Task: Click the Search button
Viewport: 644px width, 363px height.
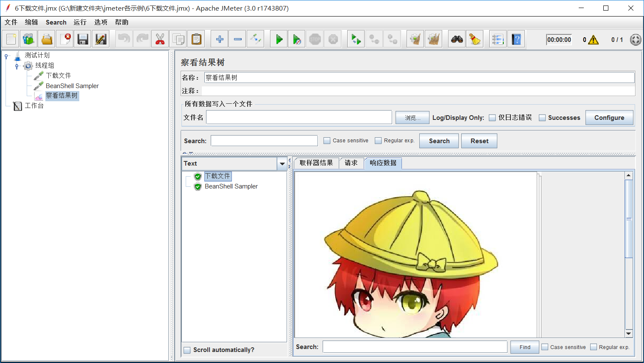Action: [439, 141]
